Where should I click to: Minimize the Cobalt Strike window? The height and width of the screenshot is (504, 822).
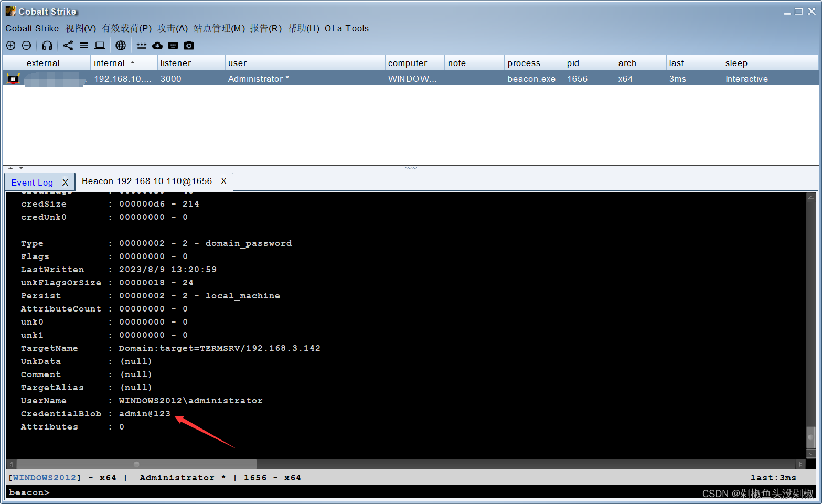pyautogui.click(x=787, y=12)
